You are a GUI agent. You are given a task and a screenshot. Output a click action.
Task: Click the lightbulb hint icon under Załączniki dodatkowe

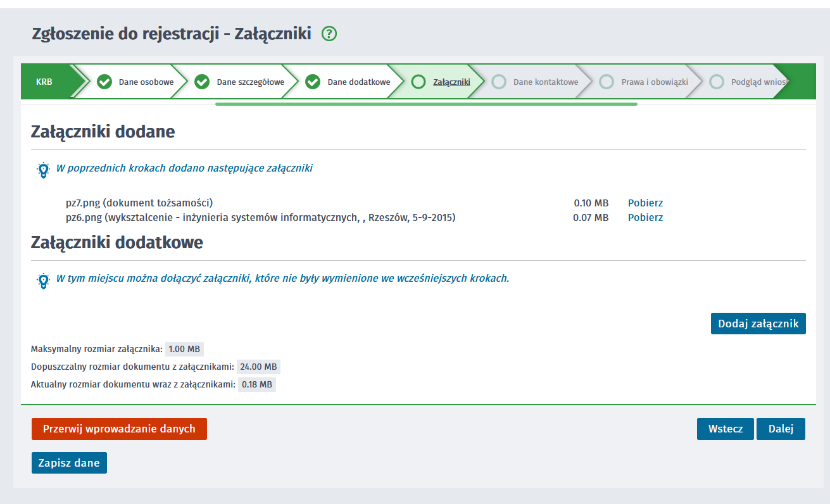43,280
